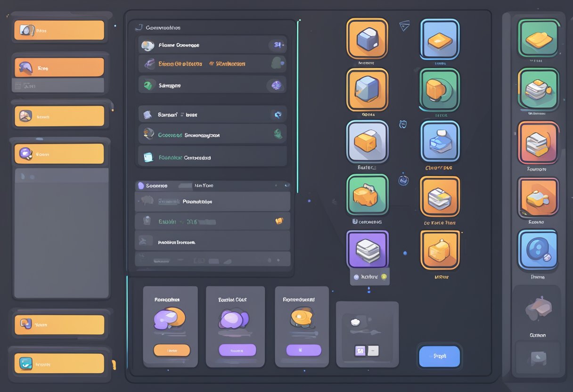
Task: Click the teal stacked-pages block in right column
Action: [x=538, y=91]
